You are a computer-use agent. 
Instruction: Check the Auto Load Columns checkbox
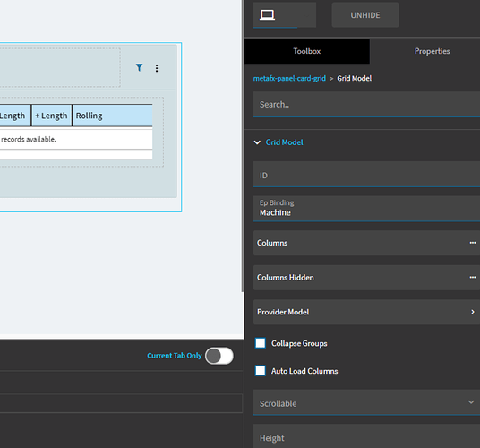(x=261, y=371)
